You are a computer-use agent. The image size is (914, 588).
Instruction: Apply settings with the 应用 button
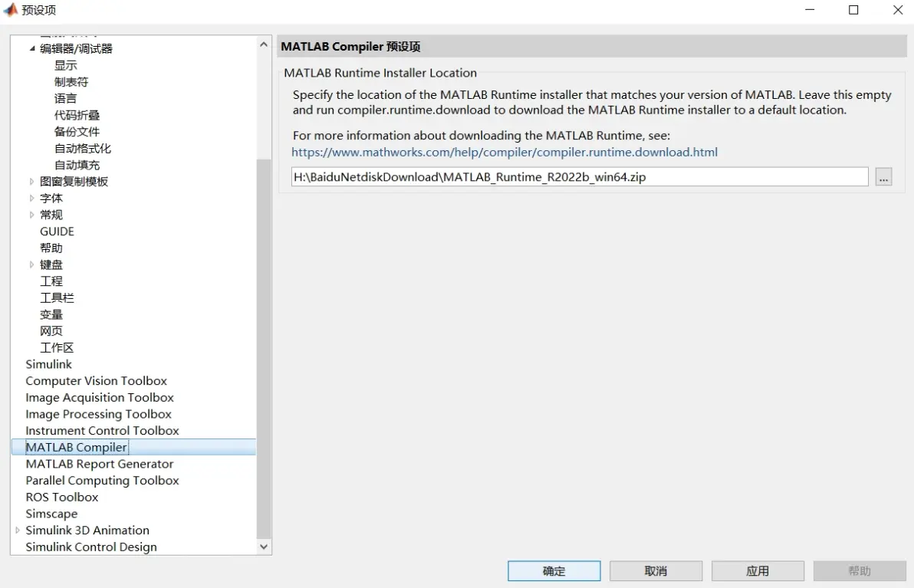click(x=758, y=571)
